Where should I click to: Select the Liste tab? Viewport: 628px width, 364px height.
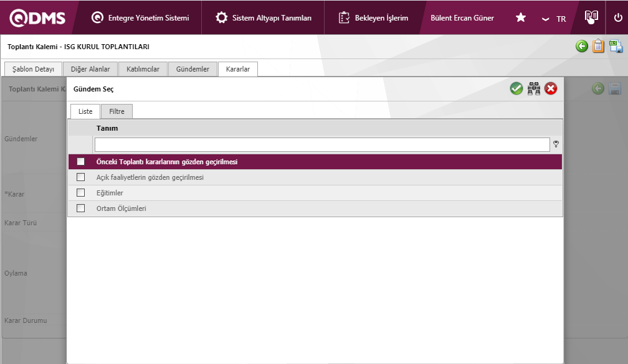[x=85, y=111]
